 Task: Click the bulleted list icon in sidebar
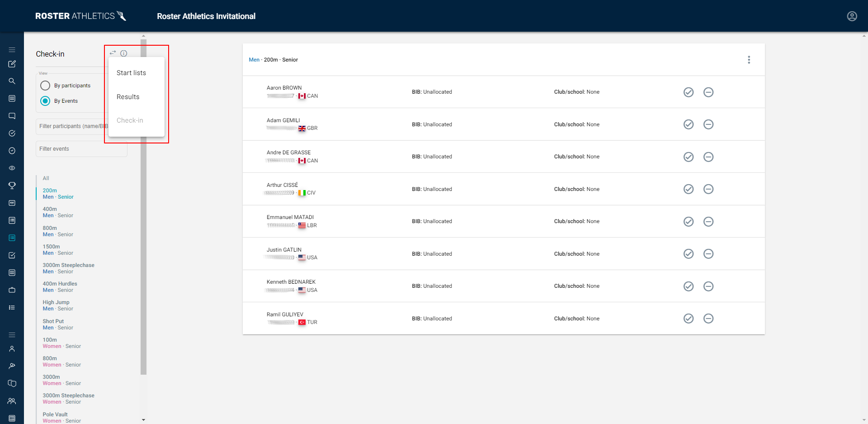(12, 307)
